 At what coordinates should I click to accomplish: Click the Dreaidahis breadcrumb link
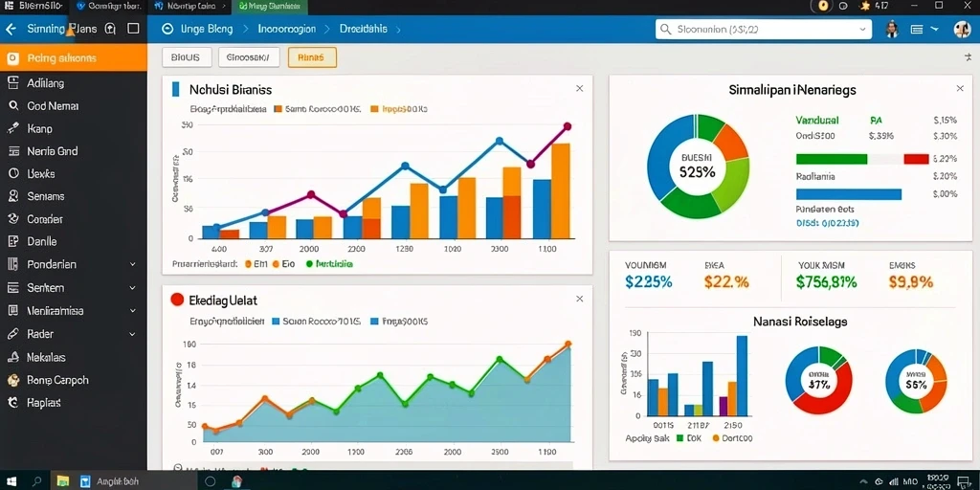pyautogui.click(x=363, y=29)
